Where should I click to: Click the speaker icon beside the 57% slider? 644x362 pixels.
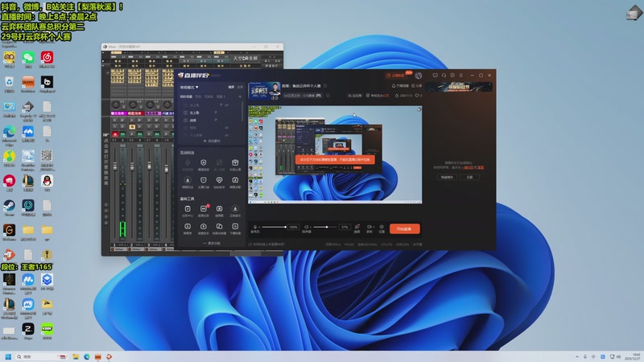[x=307, y=227]
